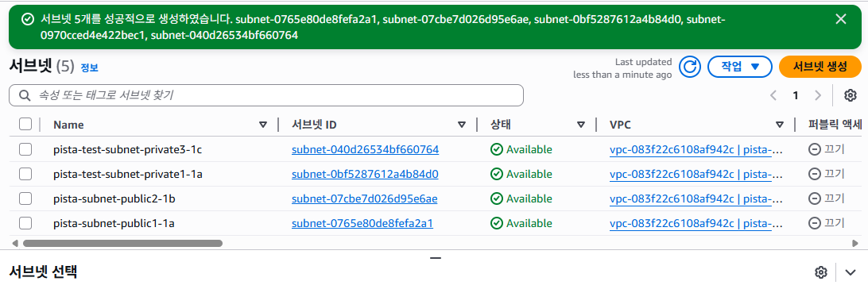Go to the next page arrow

point(818,95)
